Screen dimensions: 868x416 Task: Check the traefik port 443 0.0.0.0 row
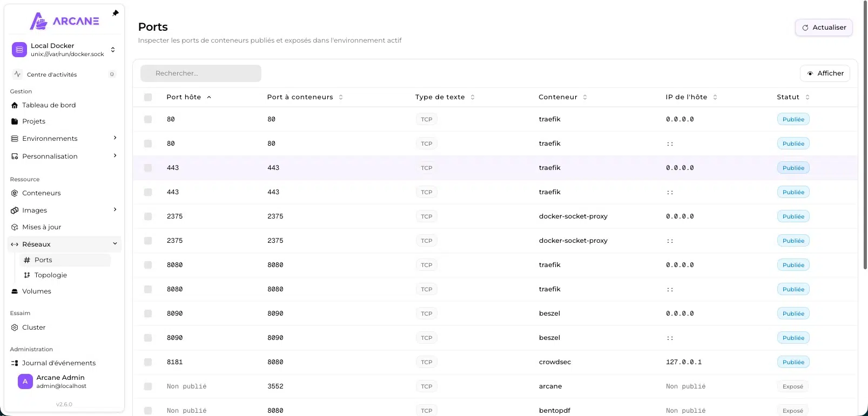point(148,168)
